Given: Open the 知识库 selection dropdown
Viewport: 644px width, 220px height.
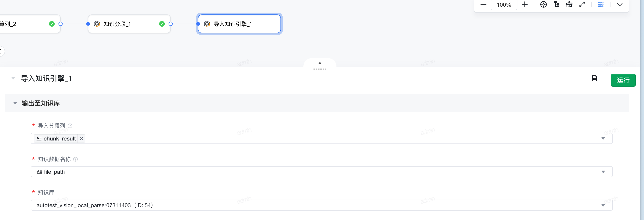Looking at the screenshot, I should click(603, 205).
